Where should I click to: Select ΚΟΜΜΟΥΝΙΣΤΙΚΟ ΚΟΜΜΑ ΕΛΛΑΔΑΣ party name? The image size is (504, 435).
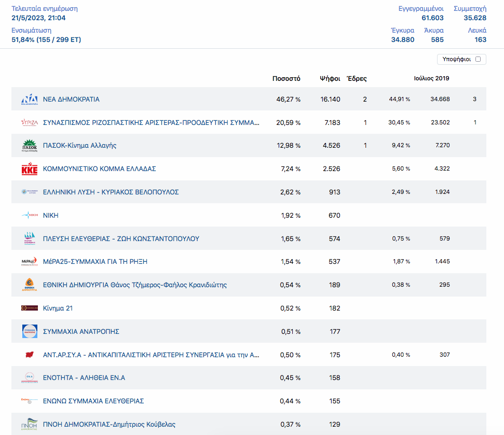point(99,169)
